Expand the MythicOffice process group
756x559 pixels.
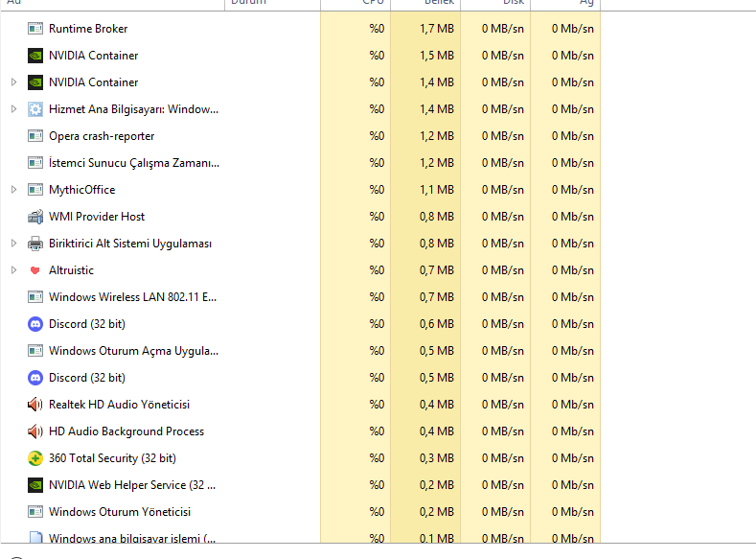point(14,190)
